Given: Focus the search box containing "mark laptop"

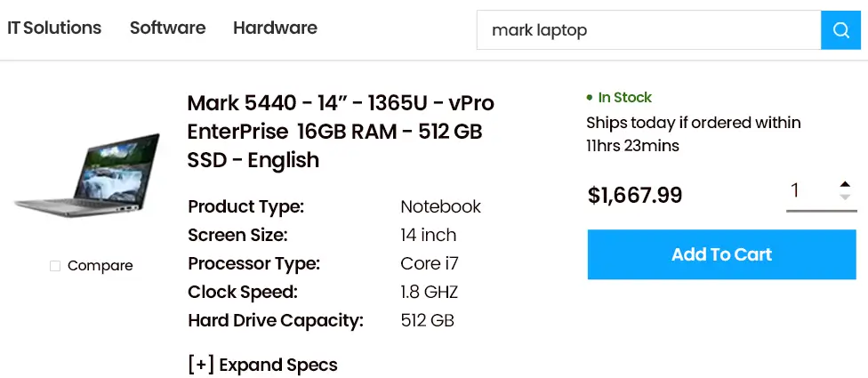Looking at the screenshot, I should tap(648, 30).
